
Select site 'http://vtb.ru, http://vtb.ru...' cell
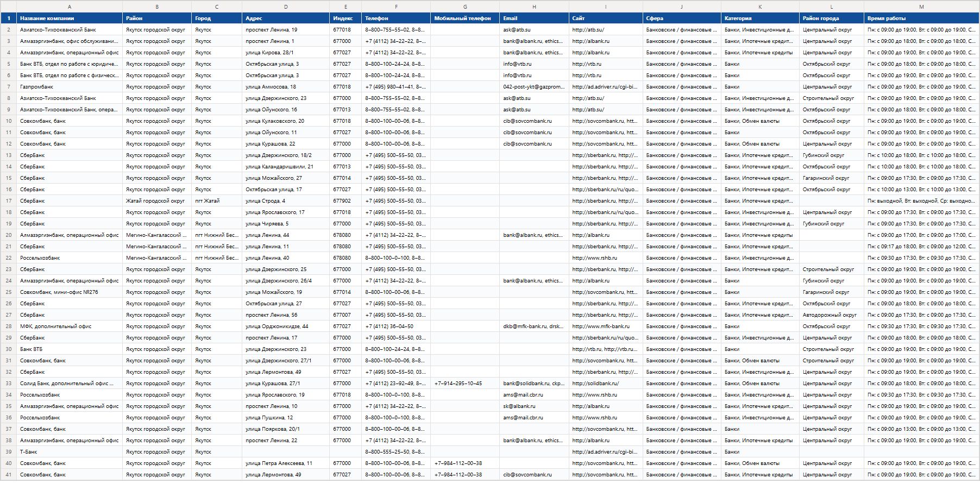[606, 349]
